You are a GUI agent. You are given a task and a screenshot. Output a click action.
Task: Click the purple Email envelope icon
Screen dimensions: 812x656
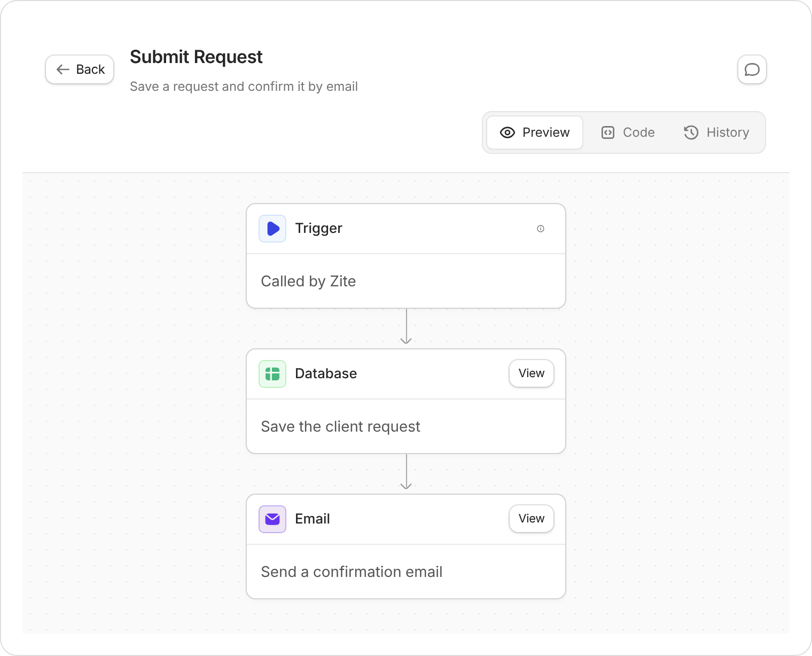(x=272, y=519)
